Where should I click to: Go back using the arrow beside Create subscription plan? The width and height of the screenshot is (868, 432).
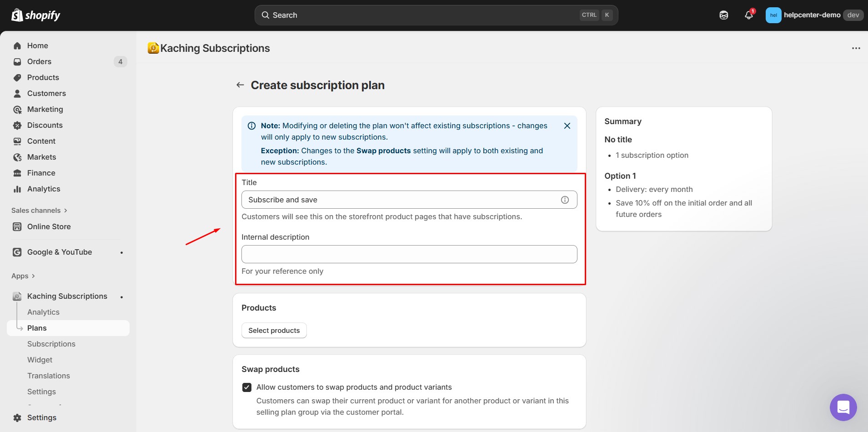coord(240,85)
